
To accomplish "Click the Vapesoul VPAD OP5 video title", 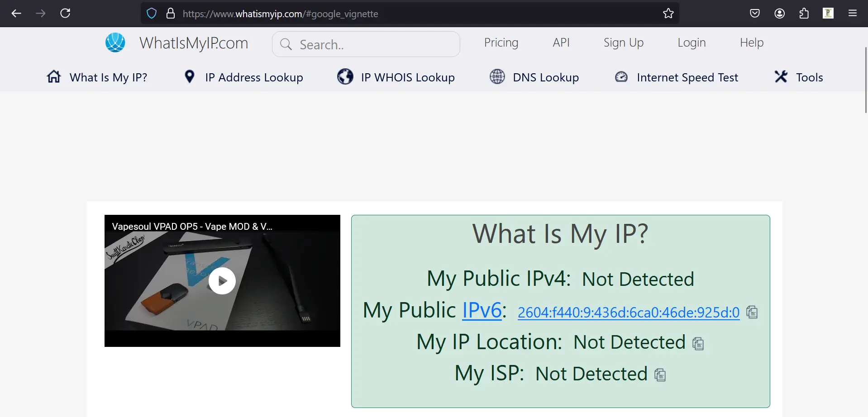I will pyautogui.click(x=192, y=226).
